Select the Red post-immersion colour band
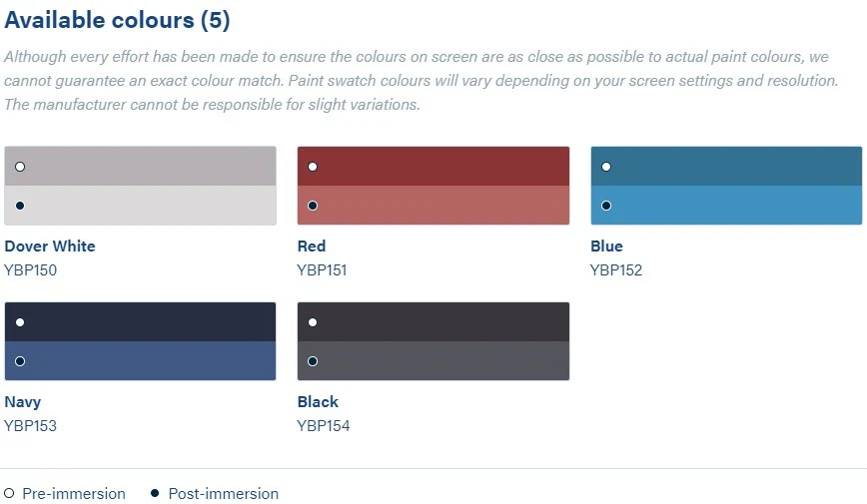This screenshot has width=867, height=504. tap(433, 206)
